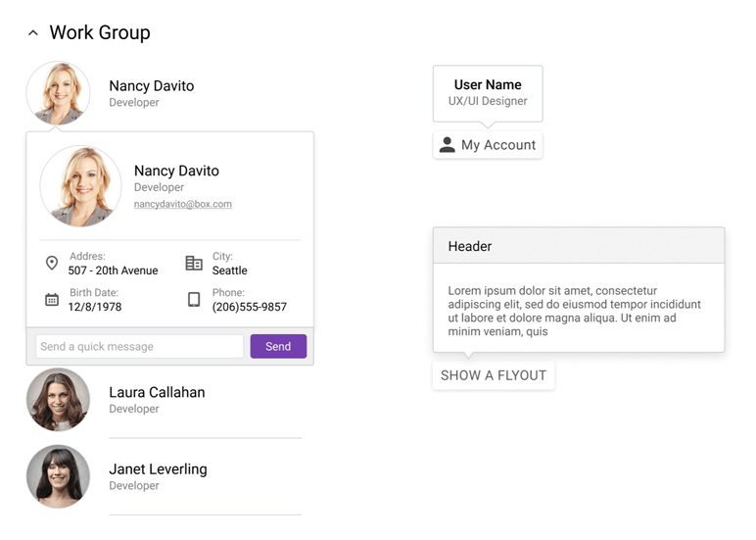The width and height of the screenshot is (756, 540).
Task: Select the Nancy Davito list entry name
Action: tap(152, 86)
